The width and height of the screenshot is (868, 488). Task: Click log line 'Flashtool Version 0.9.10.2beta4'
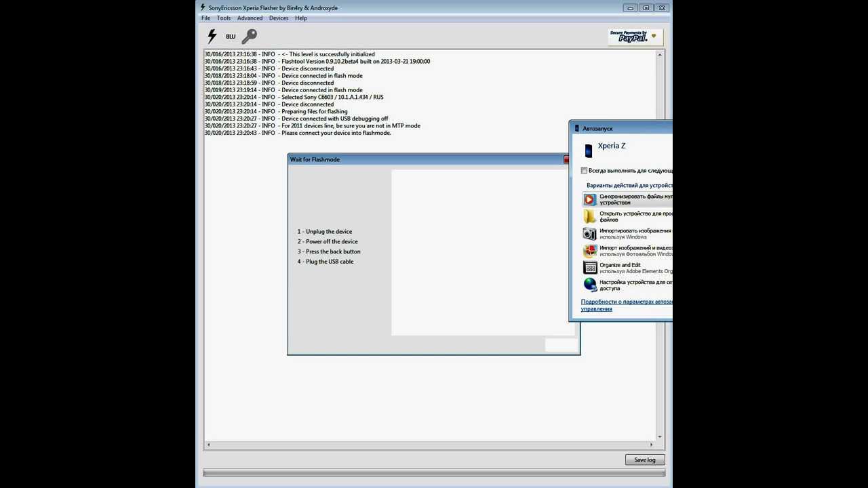[x=317, y=62]
